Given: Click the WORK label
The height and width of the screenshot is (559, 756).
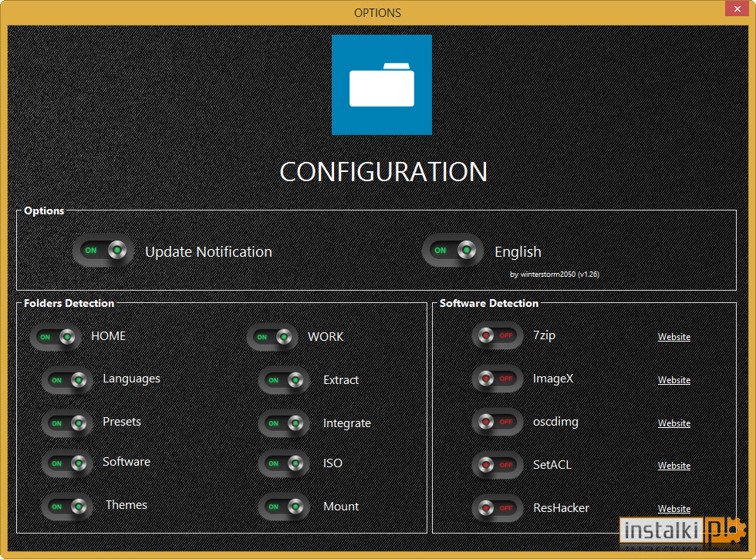Looking at the screenshot, I should (x=326, y=336).
